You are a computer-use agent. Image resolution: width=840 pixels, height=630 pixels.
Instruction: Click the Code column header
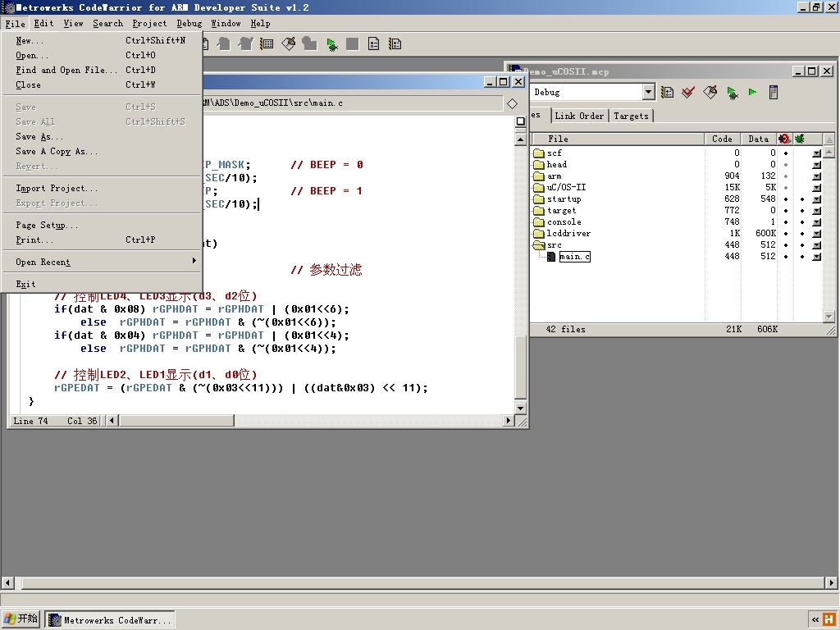tap(722, 139)
